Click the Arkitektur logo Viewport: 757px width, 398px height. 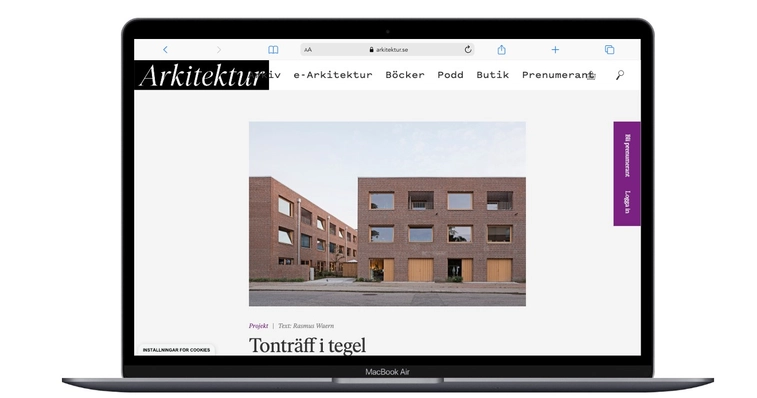click(201, 75)
